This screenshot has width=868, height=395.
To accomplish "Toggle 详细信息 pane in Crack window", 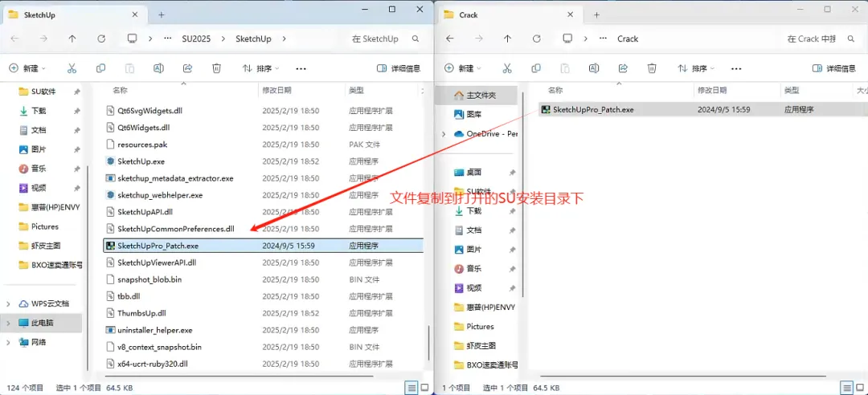I will pos(833,68).
